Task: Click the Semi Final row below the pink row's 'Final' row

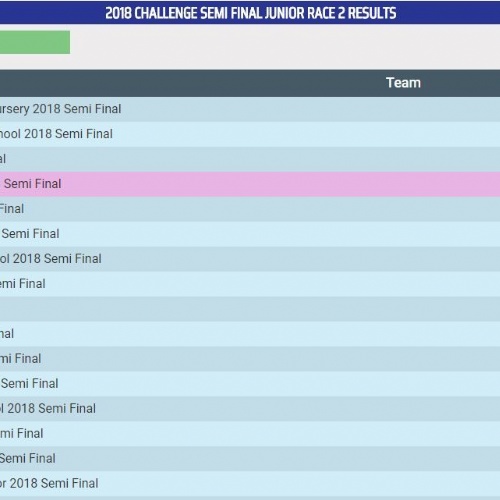Action: pos(250,234)
